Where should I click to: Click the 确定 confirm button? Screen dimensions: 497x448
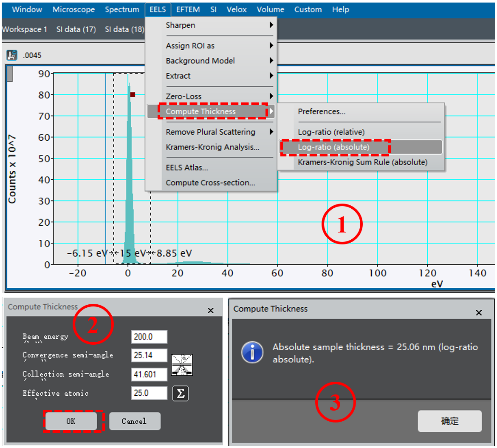[x=449, y=421]
